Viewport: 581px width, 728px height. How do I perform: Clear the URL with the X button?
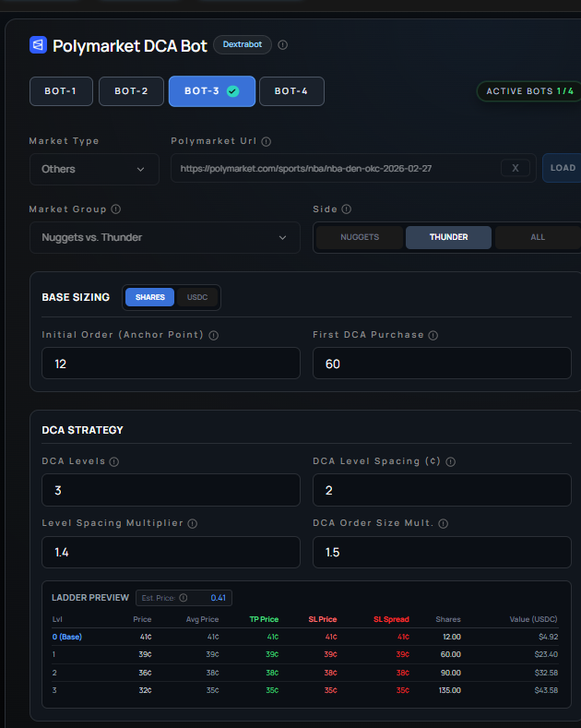516,168
